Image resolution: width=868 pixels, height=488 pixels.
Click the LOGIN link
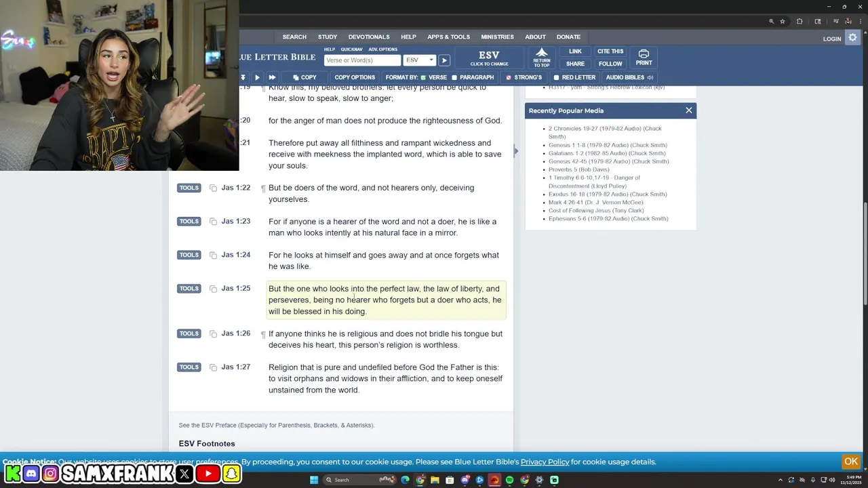coord(832,39)
